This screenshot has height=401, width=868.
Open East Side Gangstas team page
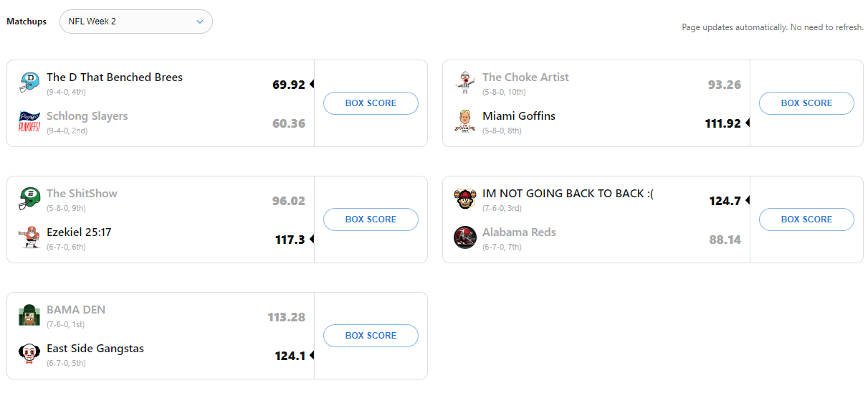tap(95, 349)
